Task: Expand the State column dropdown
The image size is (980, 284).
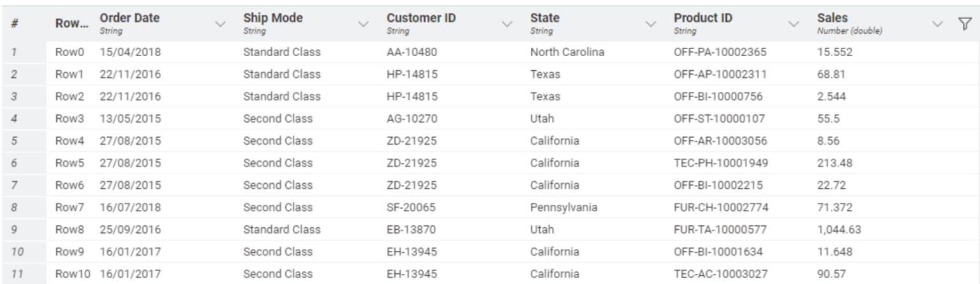Action: (651, 24)
